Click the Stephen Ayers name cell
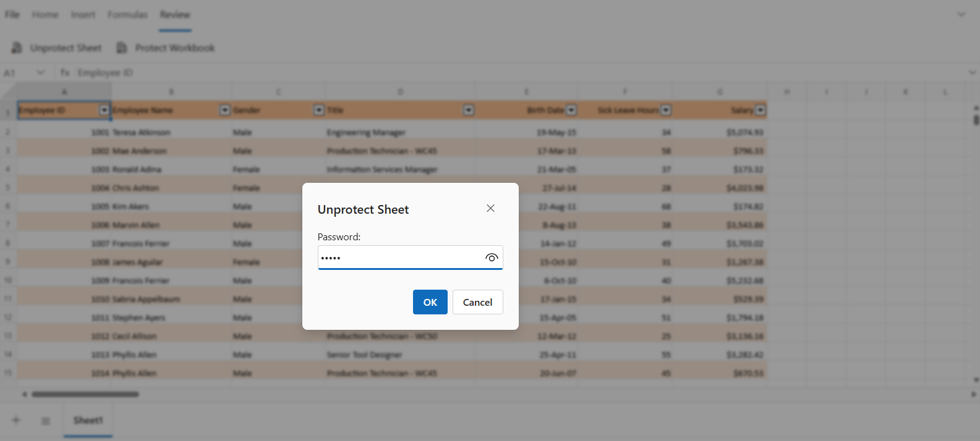 (171, 317)
